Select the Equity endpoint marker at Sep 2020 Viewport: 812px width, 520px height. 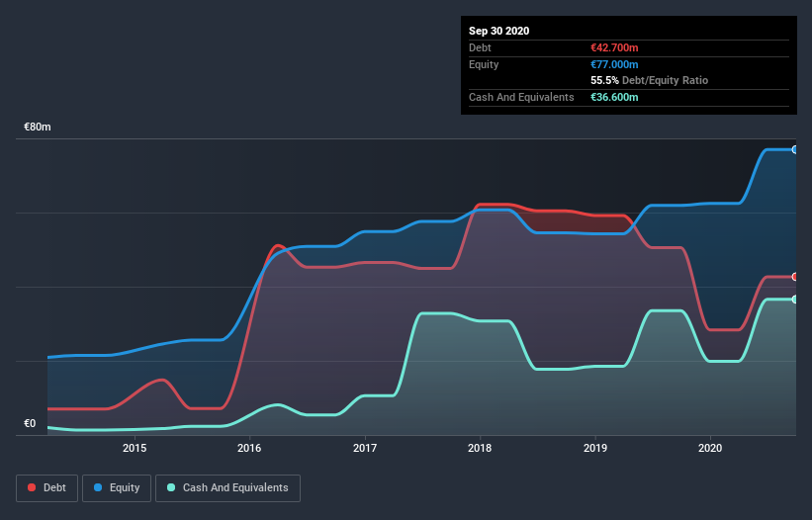tap(795, 149)
